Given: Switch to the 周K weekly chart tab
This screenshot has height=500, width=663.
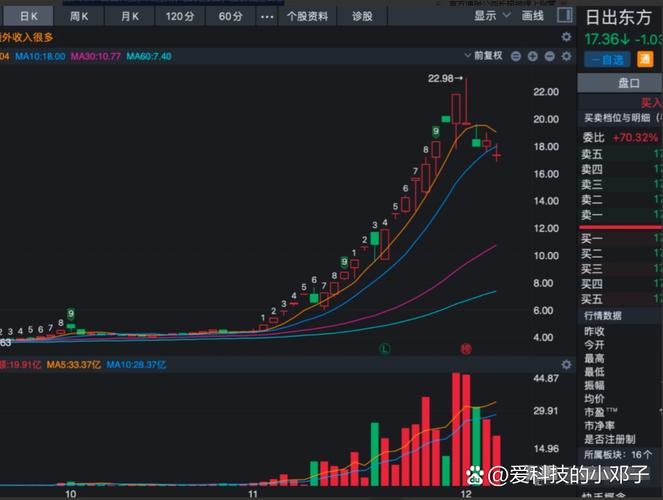Looking at the screenshot, I should pos(79,16).
